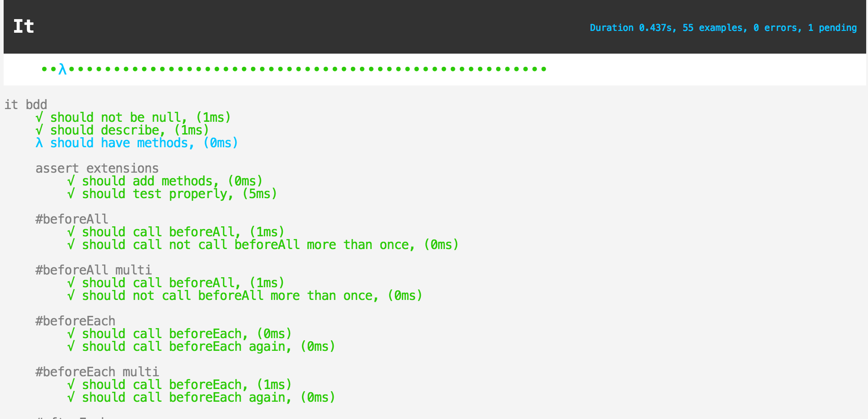
Task: Click 'should not be null, (1ms)' test
Action: [140, 118]
